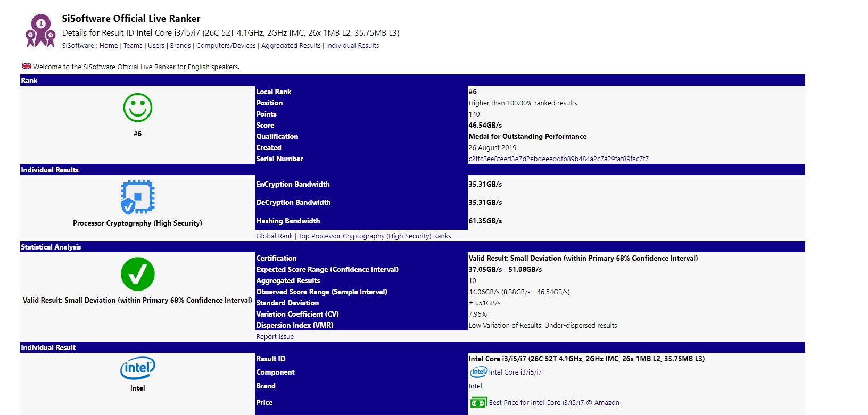The image size is (868, 415).
Task: Click 'Processor Cryptography (High Security)' caption under chip icon
Action: [138, 223]
